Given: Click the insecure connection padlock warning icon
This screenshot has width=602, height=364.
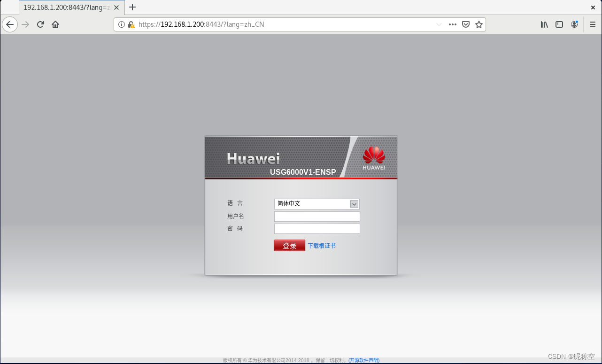Looking at the screenshot, I should [131, 24].
